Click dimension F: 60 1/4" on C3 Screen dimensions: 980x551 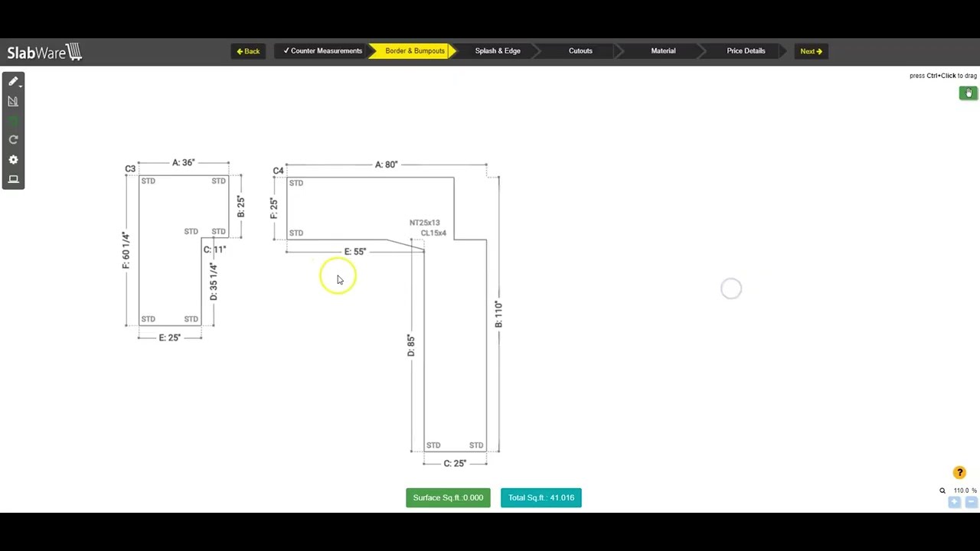[x=126, y=250]
